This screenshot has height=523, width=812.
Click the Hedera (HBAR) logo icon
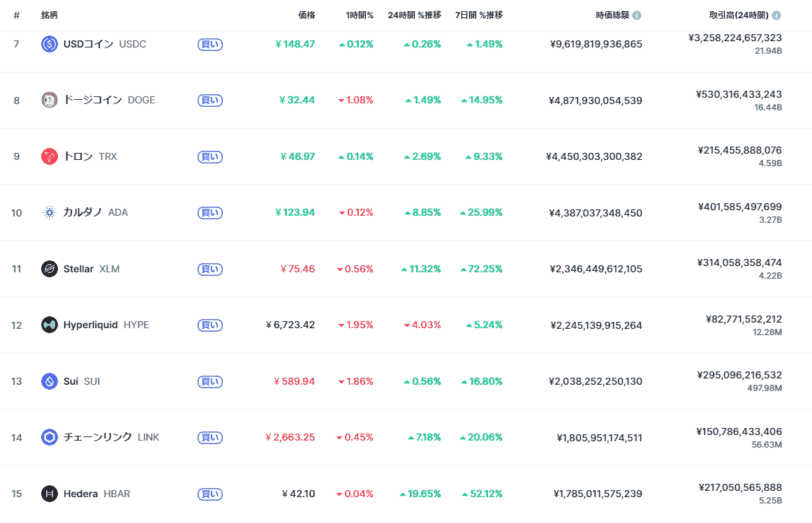(x=49, y=494)
